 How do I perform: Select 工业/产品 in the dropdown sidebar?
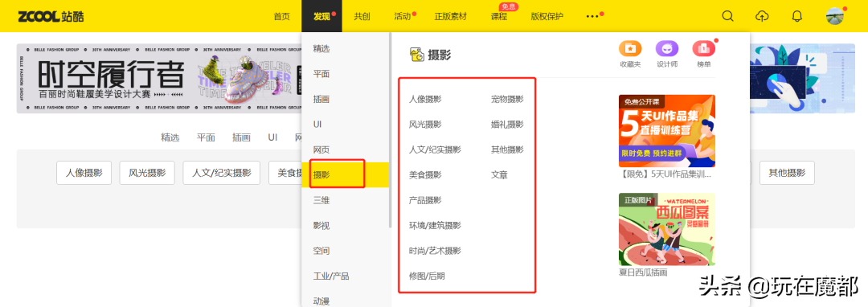(x=331, y=276)
